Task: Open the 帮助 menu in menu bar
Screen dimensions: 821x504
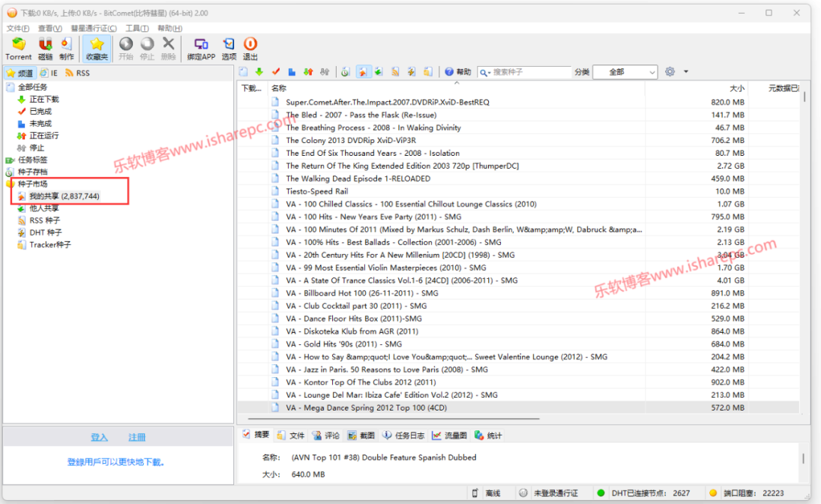Action: click(x=170, y=28)
